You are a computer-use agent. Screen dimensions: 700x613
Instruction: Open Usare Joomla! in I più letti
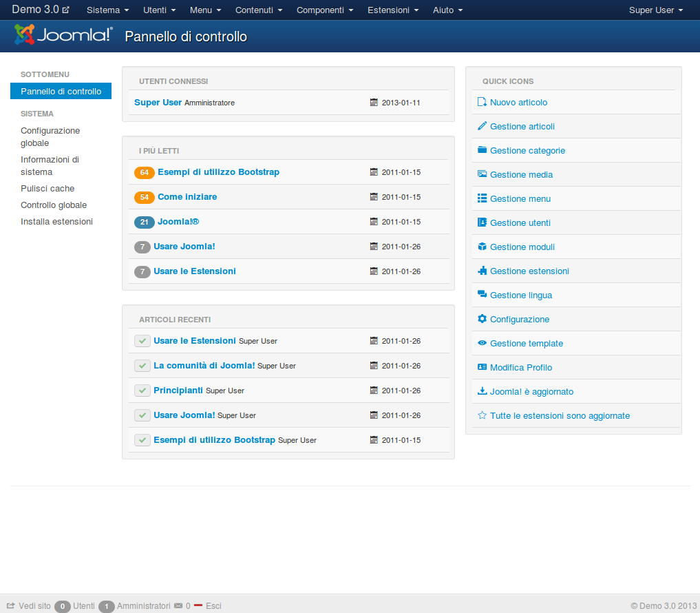pos(184,246)
